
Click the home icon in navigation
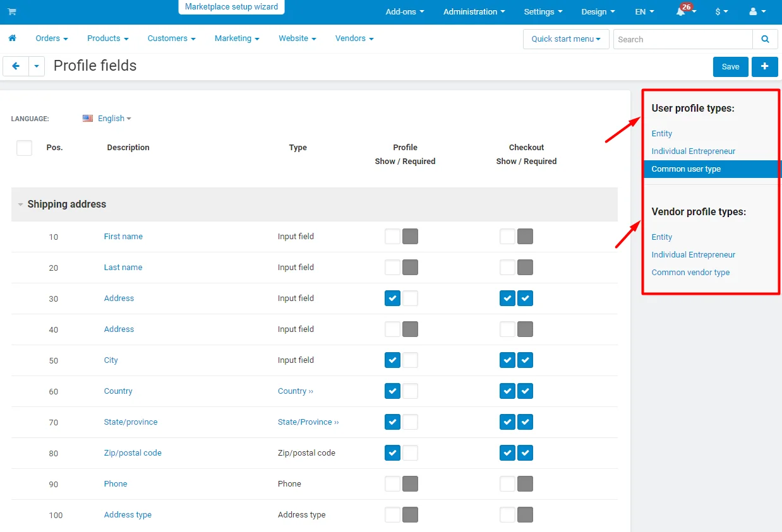[x=12, y=38]
